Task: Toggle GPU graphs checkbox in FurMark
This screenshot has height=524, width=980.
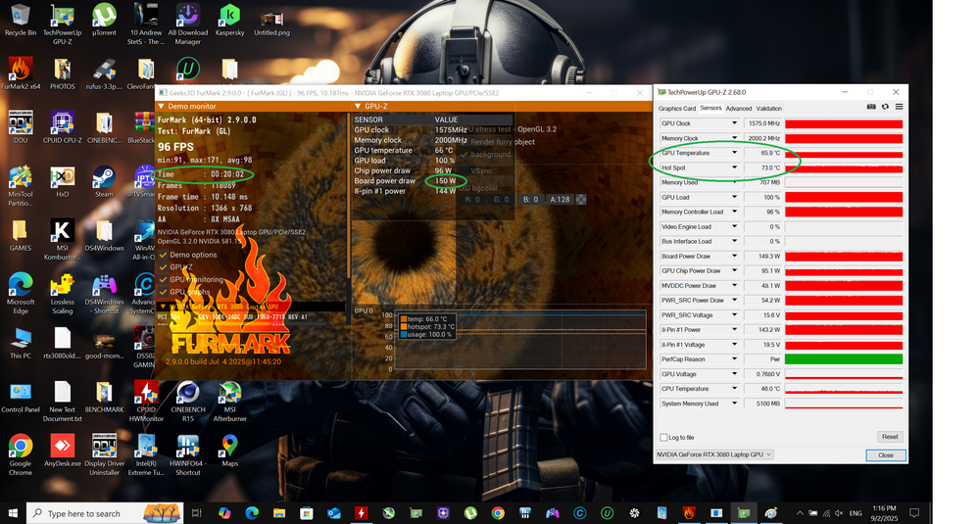Action: click(x=163, y=292)
